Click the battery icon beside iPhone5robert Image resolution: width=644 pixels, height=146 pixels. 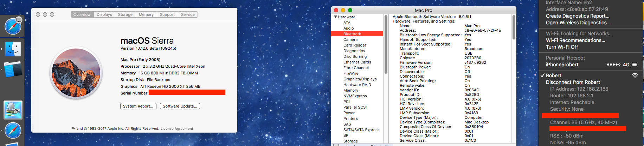point(635,65)
